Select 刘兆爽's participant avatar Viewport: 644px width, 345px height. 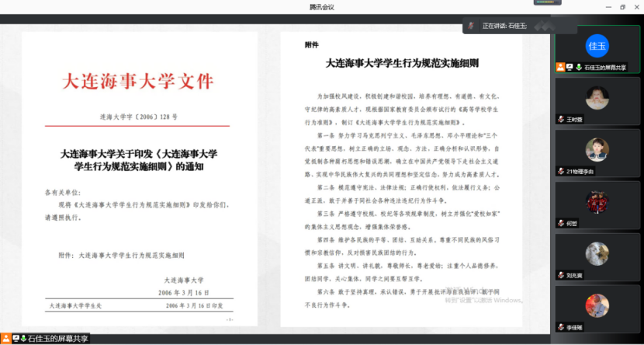coord(597,253)
